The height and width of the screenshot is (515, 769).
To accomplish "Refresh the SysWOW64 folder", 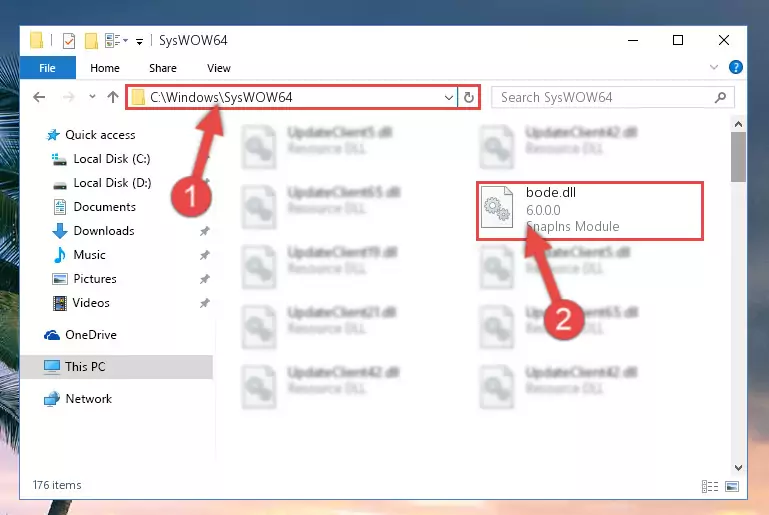I will tap(469, 97).
